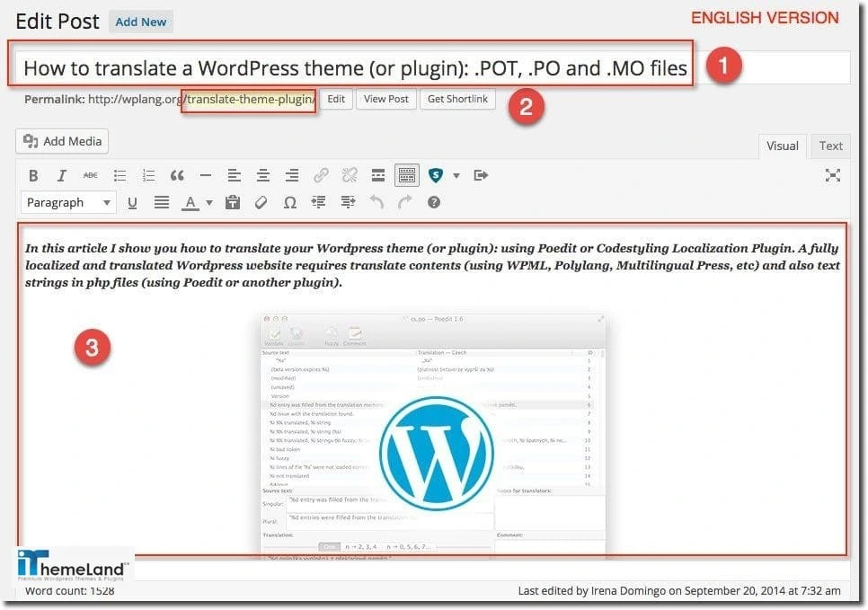The width and height of the screenshot is (868, 610).
Task: Apply strikethrough with the ABC icon
Action: tap(90, 175)
